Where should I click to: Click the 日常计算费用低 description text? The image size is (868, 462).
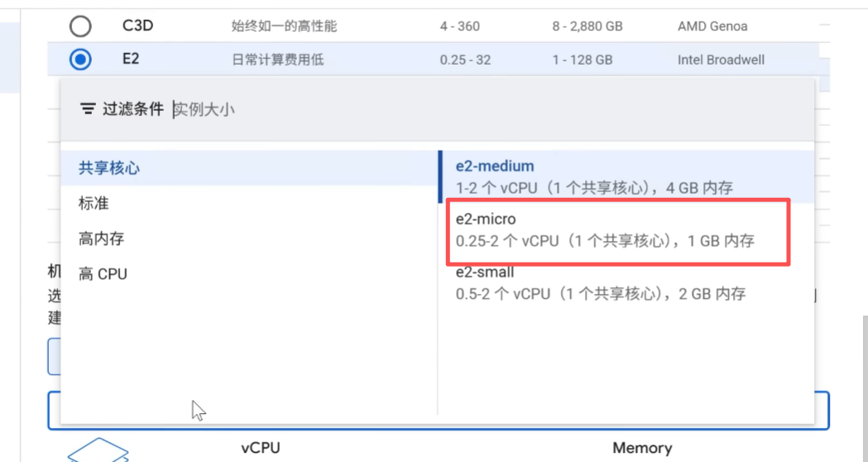click(x=277, y=60)
